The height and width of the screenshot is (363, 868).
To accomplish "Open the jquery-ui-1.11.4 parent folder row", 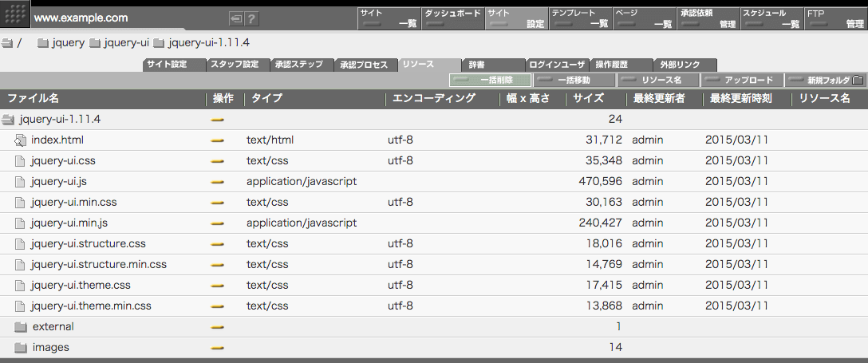I will click(x=59, y=120).
